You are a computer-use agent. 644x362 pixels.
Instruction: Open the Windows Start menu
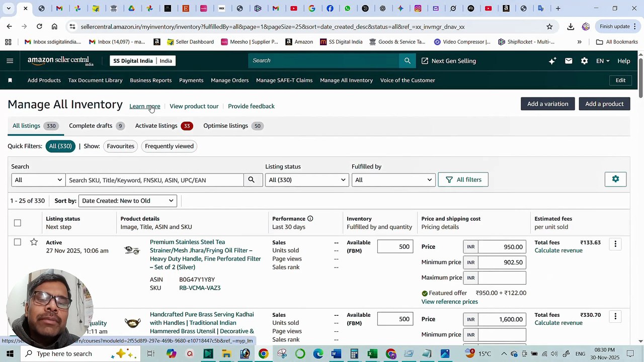coord(10,354)
